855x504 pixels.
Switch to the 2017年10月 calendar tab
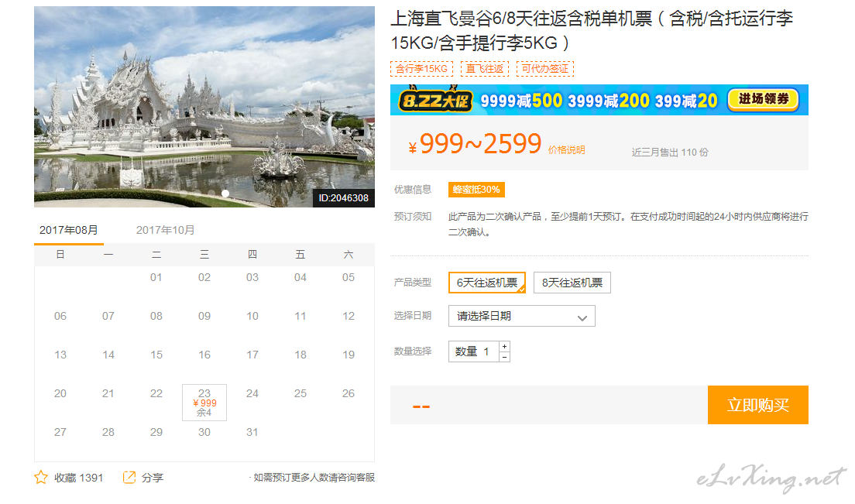tap(165, 230)
